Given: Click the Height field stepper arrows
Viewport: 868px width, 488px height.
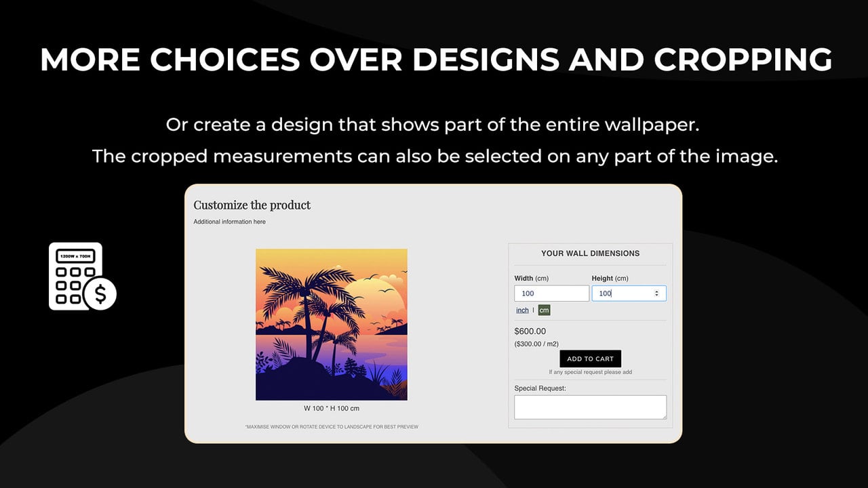Looking at the screenshot, I should pyautogui.click(x=656, y=293).
